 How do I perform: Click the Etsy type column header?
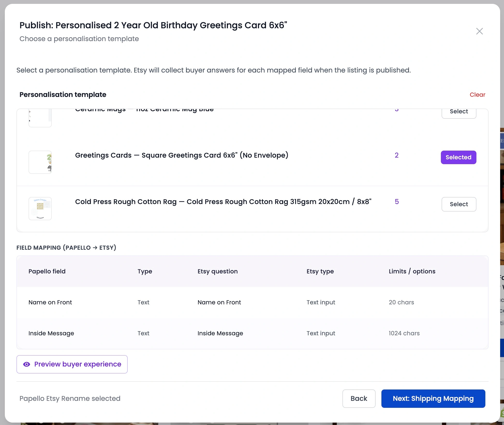click(x=320, y=271)
